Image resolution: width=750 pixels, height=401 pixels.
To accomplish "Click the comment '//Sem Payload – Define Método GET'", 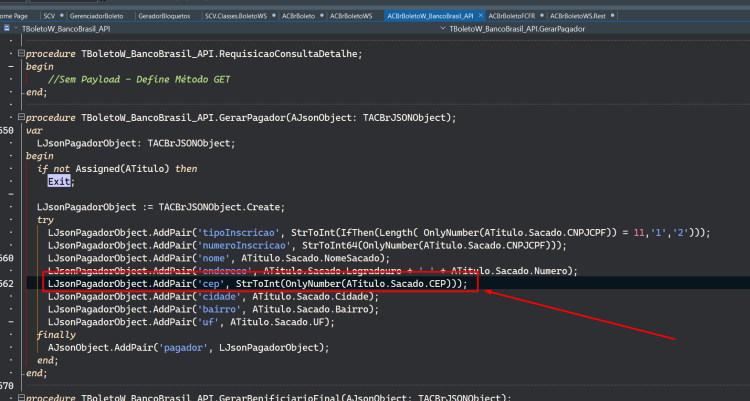I will coord(139,79).
